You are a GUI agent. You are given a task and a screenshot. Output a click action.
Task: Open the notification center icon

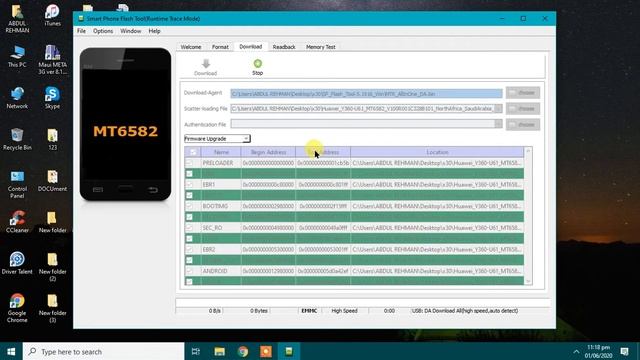point(624,351)
